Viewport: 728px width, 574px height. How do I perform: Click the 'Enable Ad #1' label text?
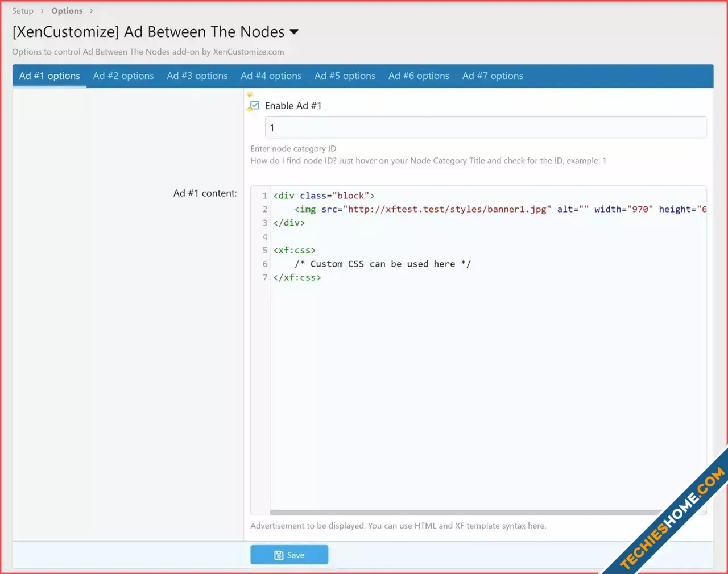(293, 106)
